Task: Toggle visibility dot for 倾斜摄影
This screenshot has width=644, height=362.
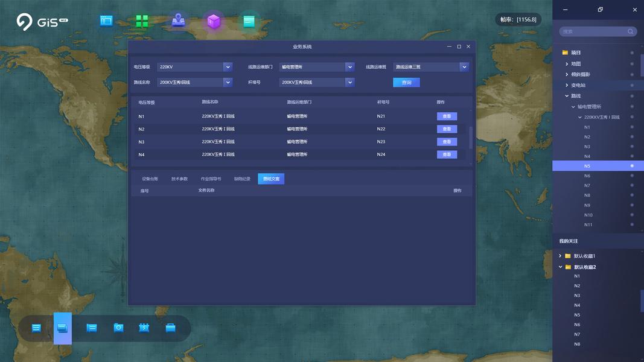Action: pos(632,74)
